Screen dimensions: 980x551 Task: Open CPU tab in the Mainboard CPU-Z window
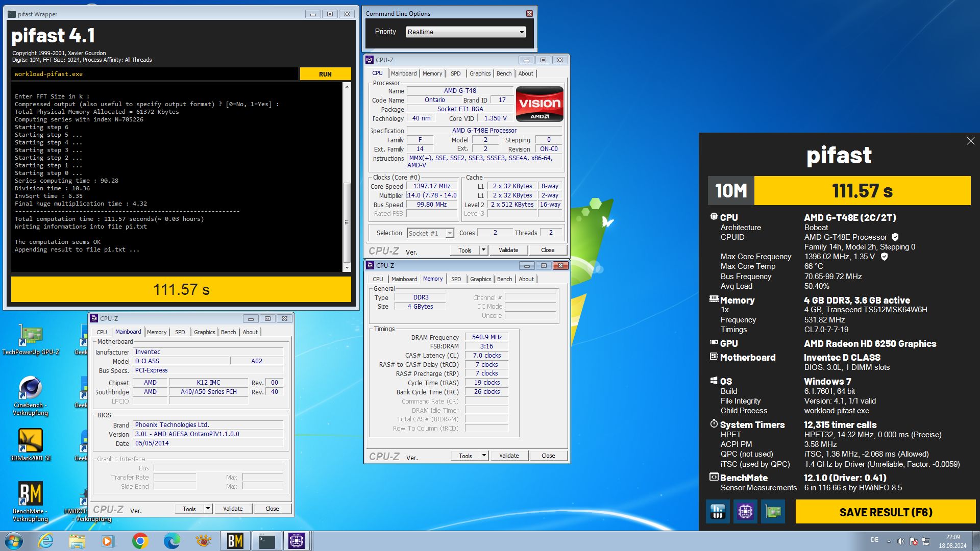click(102, 332)
